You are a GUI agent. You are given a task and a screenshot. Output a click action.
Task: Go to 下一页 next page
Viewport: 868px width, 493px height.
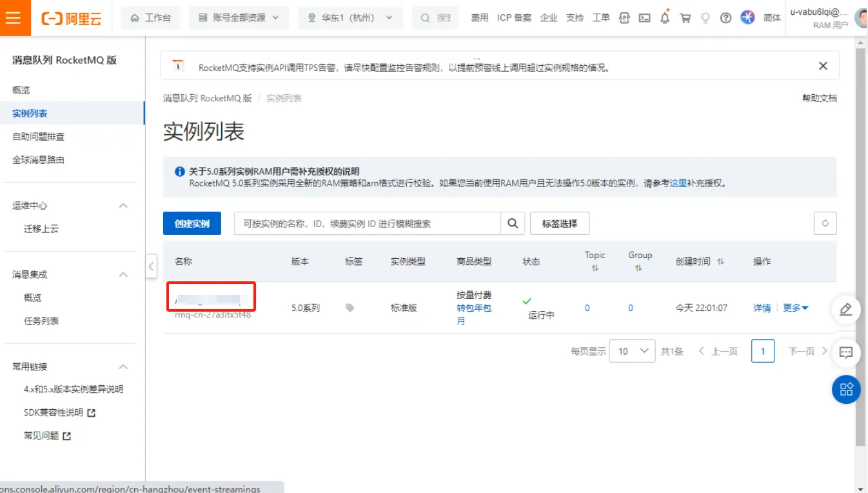pyautogui.click(x=807, y=352)
